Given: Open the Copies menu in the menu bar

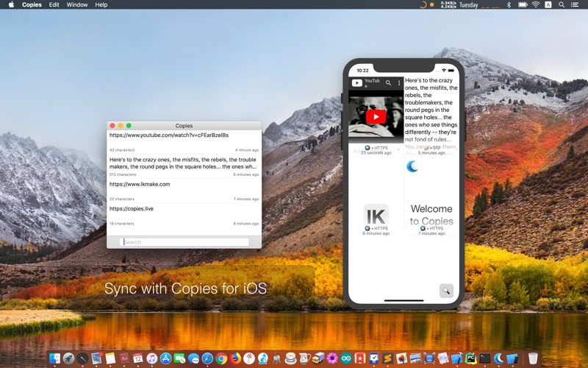Looking at the screenshot, I should 32,4.
